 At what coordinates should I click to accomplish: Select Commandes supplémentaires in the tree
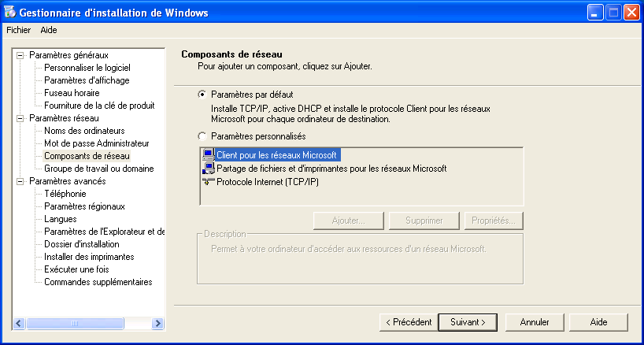click(98, 282)
